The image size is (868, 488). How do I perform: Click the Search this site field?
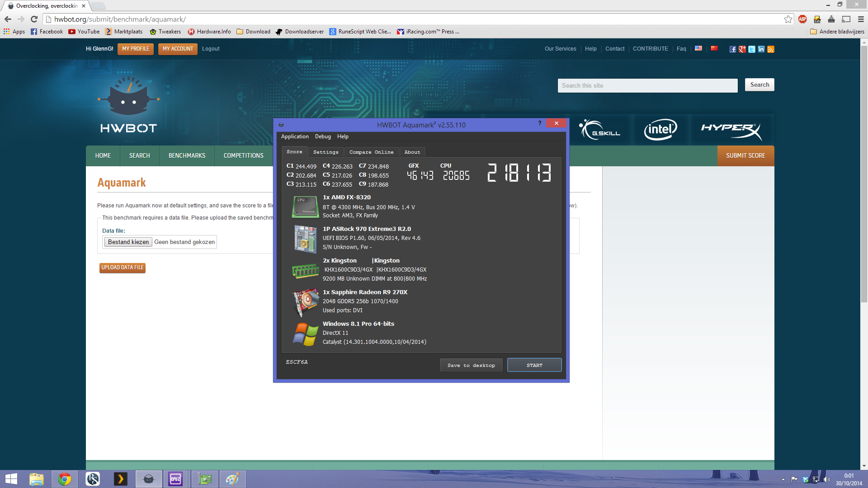[x=647, y=85]
